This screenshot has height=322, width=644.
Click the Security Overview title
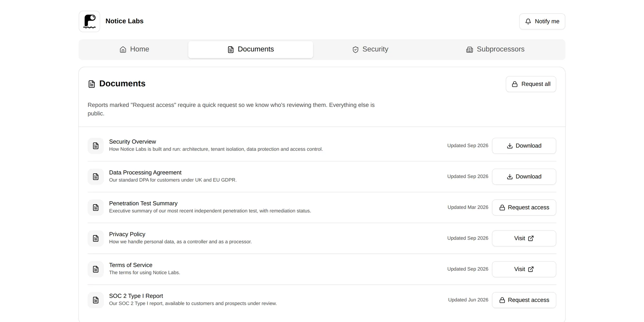pyautogui.click(x=132, y=142)
